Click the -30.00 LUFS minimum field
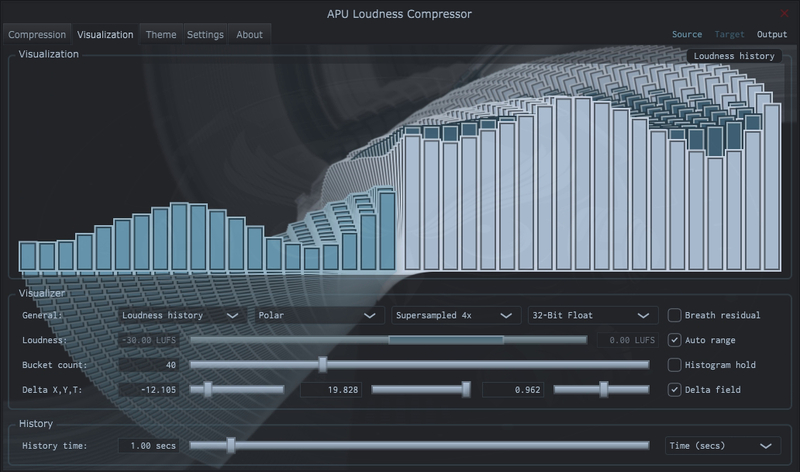The height and width of the screenshot is (472, 800). click(x=149, y=340)
